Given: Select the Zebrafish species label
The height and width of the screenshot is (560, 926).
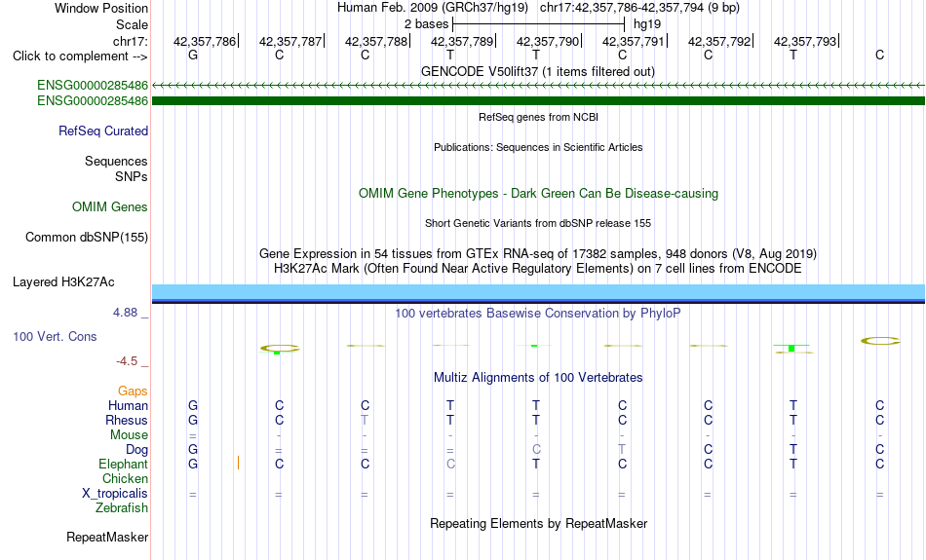Looking at the screenshot, I should pos(122,507).
